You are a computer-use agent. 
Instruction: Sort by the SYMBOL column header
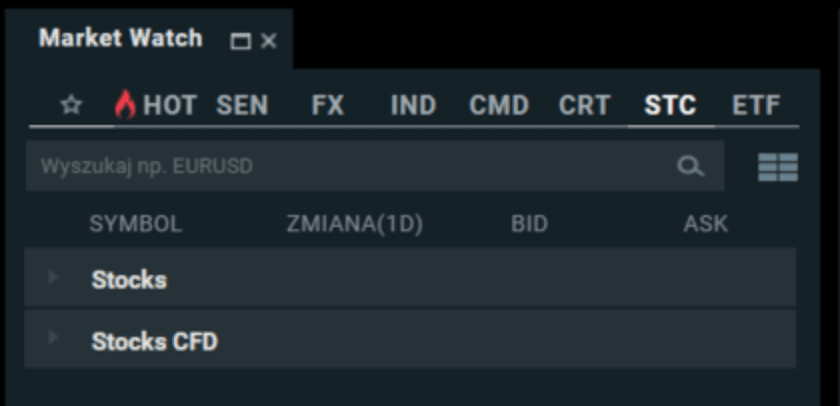pyautogui.click(x=136, y=225)
